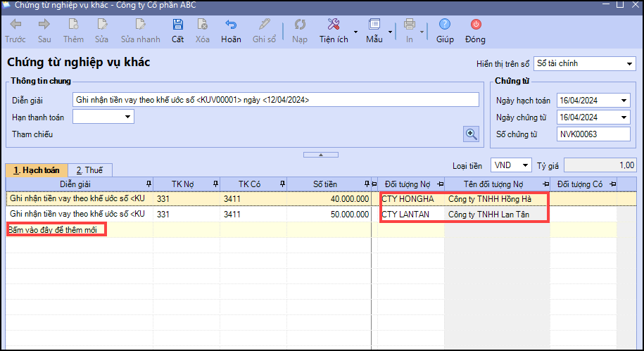Open the Hiển thị trên sổ dropdown
Screen dimensions: 644x351
[629, 64]
